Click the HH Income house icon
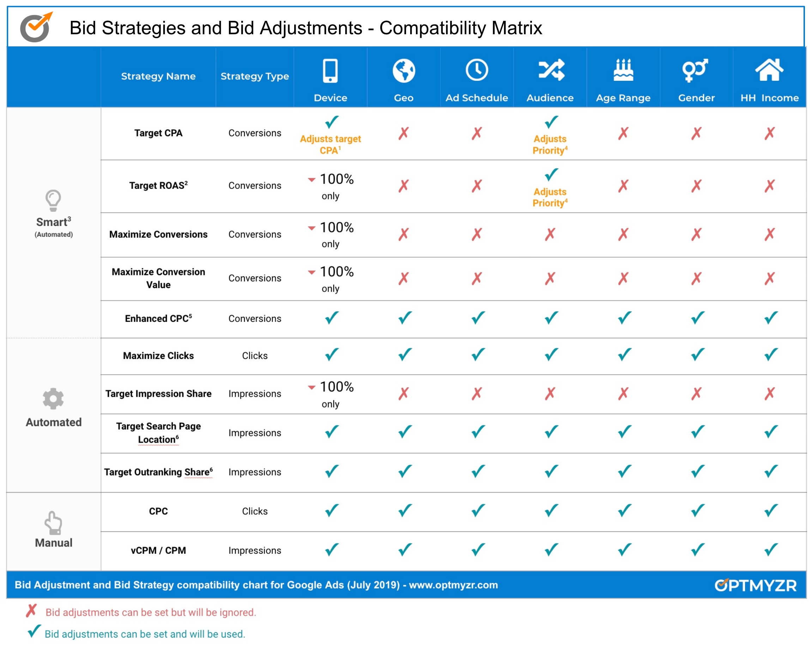Image resolution: width=812 pixels, height=646 pixels. pyautogui.click(x=769, y=70)
